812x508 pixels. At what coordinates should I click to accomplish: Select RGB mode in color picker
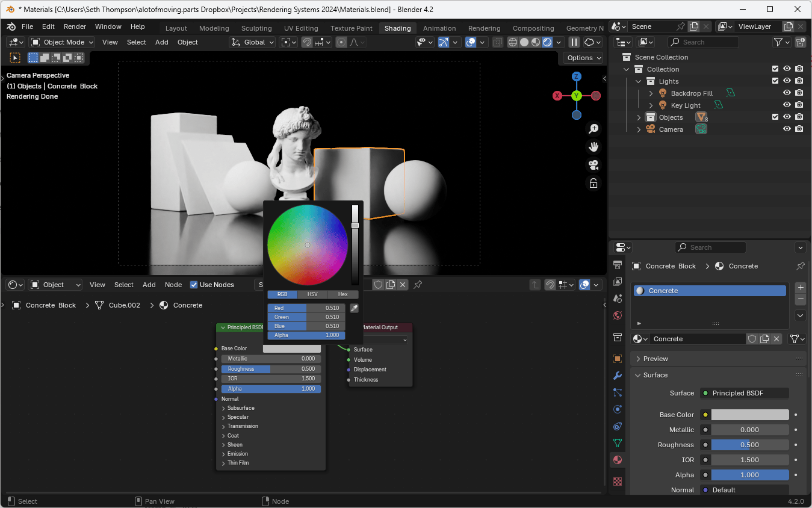[282, 294]
